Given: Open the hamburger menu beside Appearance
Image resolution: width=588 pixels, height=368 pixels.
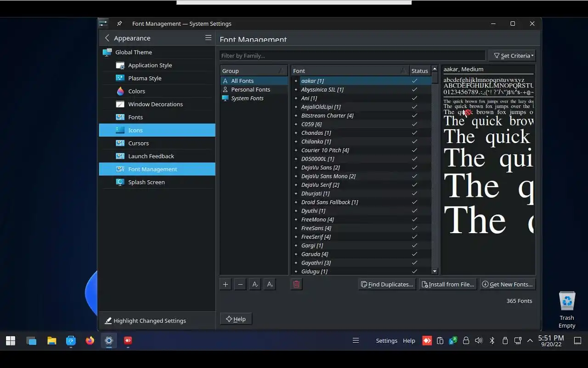Looking at the screenshot, I should point(208,38).
